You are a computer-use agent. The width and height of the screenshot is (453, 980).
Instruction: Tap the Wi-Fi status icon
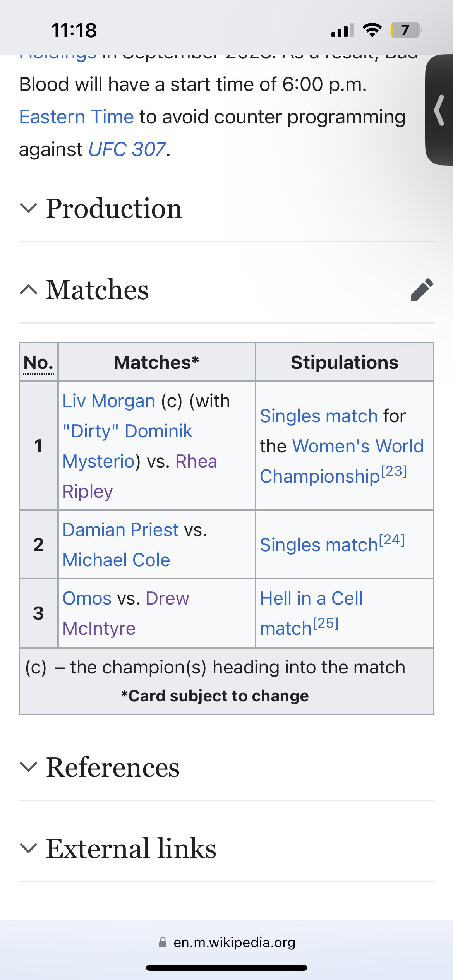372,30
